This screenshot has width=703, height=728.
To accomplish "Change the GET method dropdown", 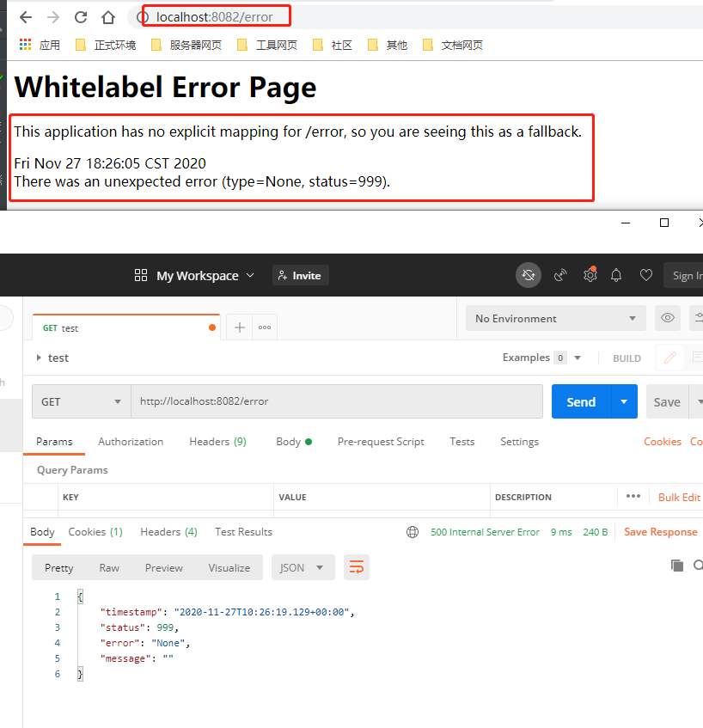I will pos(82,401).
